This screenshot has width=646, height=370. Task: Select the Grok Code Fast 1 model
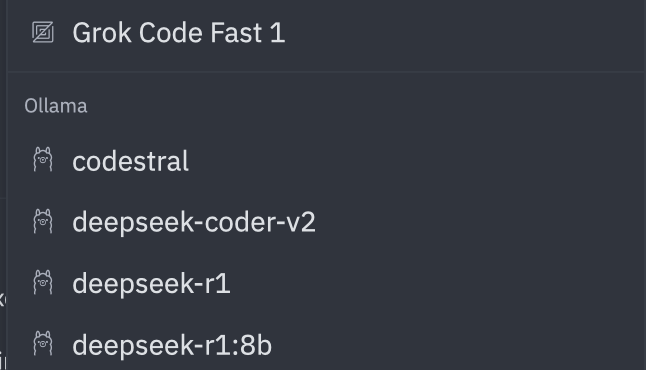coord(326,32)
